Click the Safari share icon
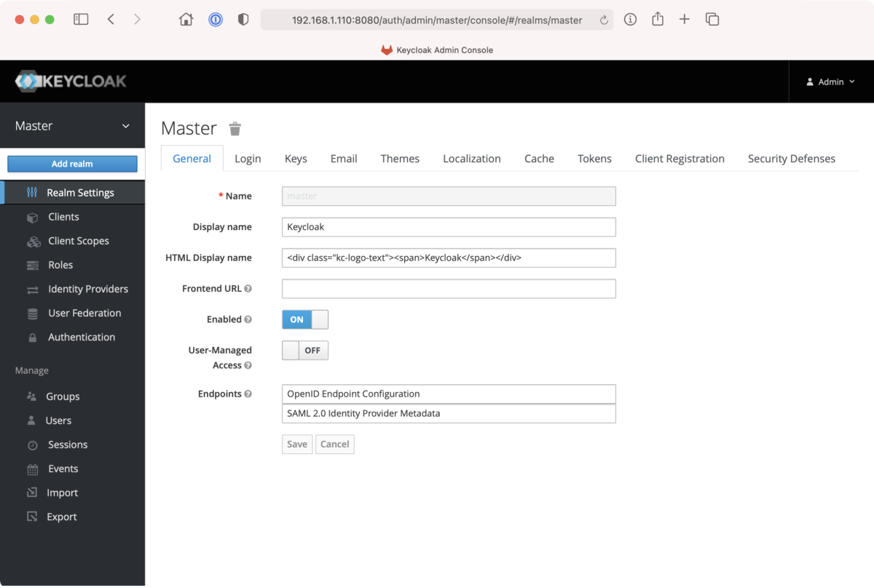Viewport: 874px width, 588px height. click(x=658, y=19)
